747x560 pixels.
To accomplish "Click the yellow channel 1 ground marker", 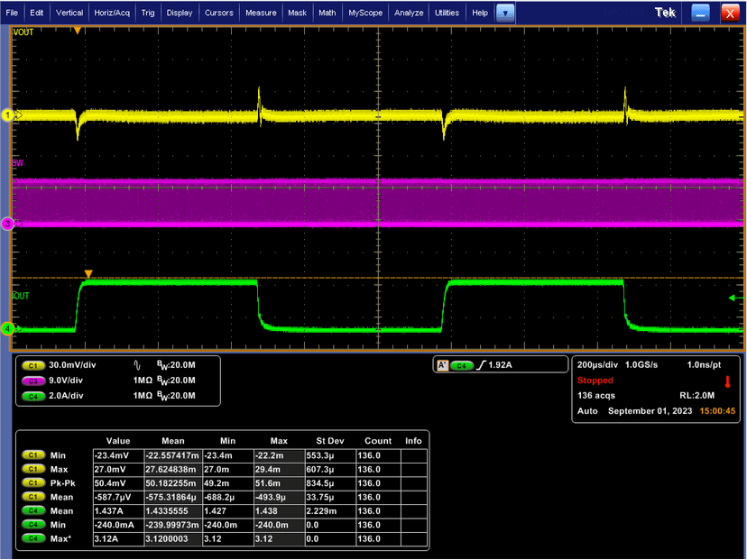I will (8, 115).
